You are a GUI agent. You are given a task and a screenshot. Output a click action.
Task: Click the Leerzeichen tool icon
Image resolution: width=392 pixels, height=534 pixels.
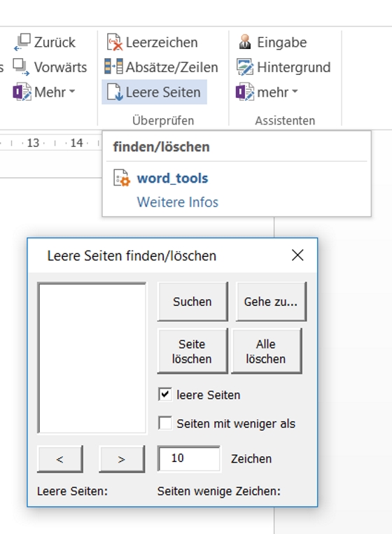(x=114, y=42)
